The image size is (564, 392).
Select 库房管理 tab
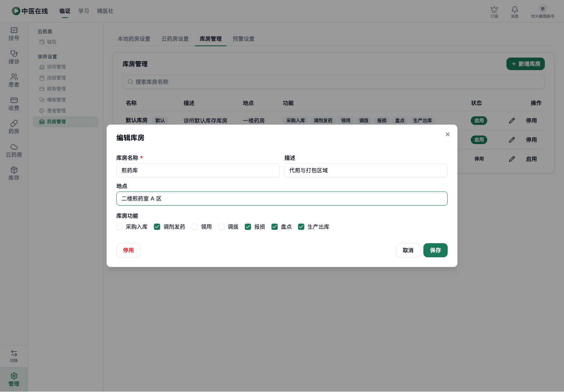click(x=211, y=39)
